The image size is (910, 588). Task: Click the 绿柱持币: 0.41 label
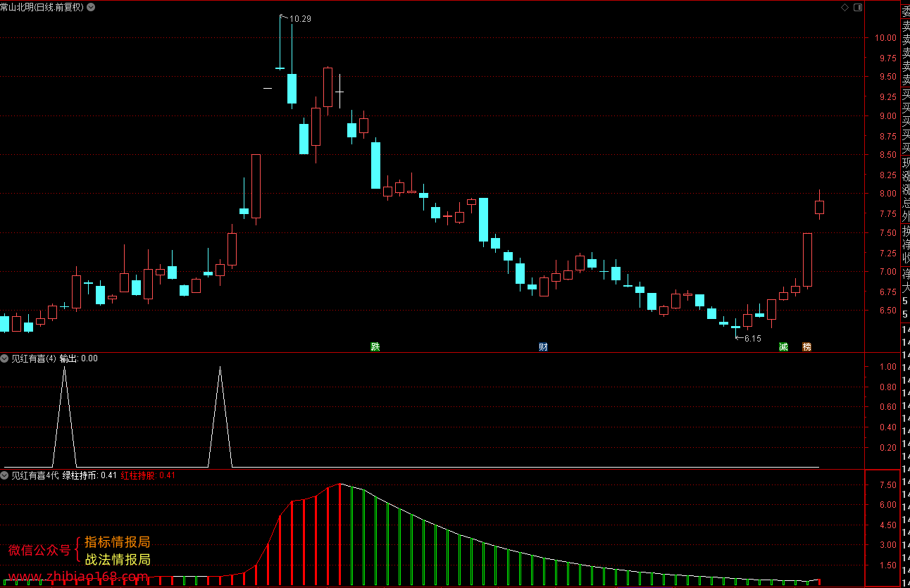[89, 475]
